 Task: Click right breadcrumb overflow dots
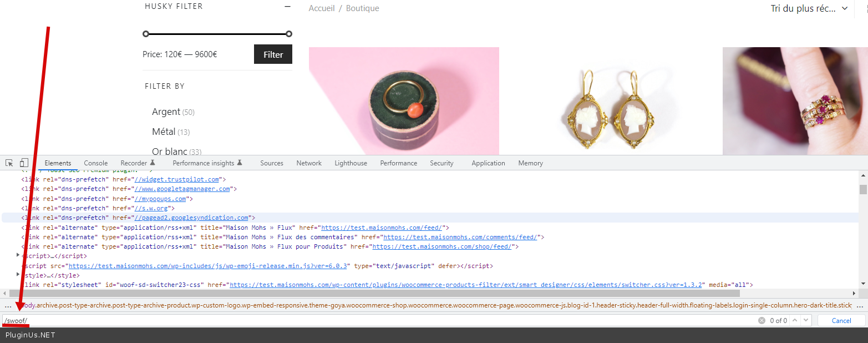860,306
